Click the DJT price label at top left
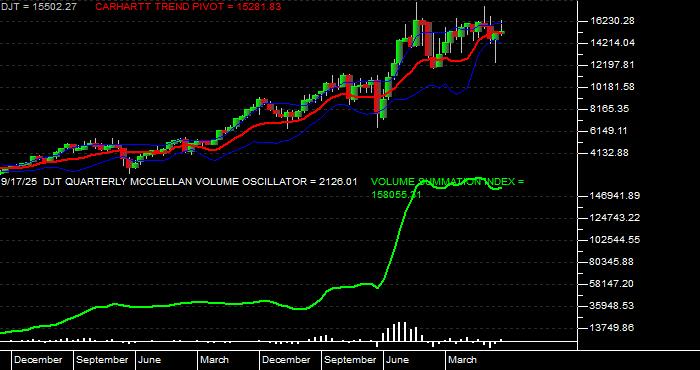Screen dimensions: 700x370 pos(38,7)
